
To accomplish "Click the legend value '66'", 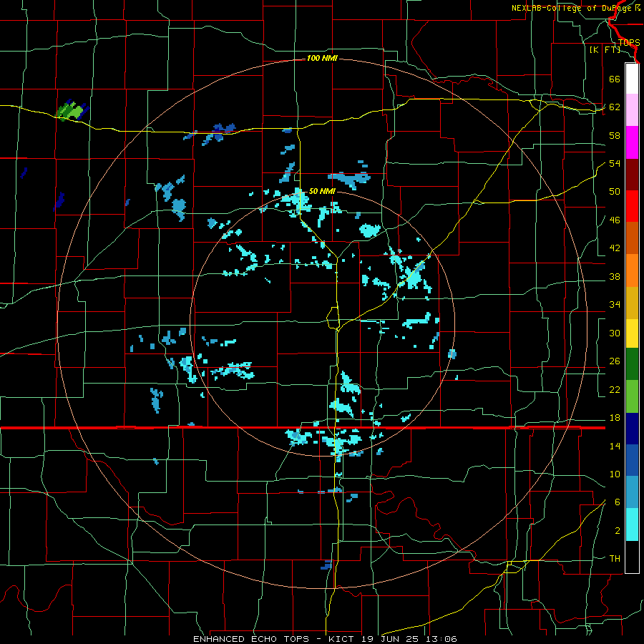I will [615, 79].
